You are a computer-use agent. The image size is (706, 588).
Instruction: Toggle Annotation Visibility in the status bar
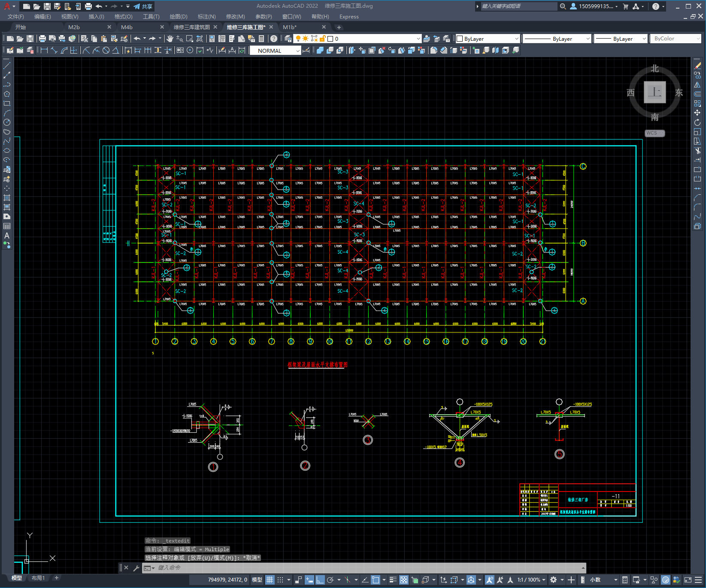click(490, 580)
